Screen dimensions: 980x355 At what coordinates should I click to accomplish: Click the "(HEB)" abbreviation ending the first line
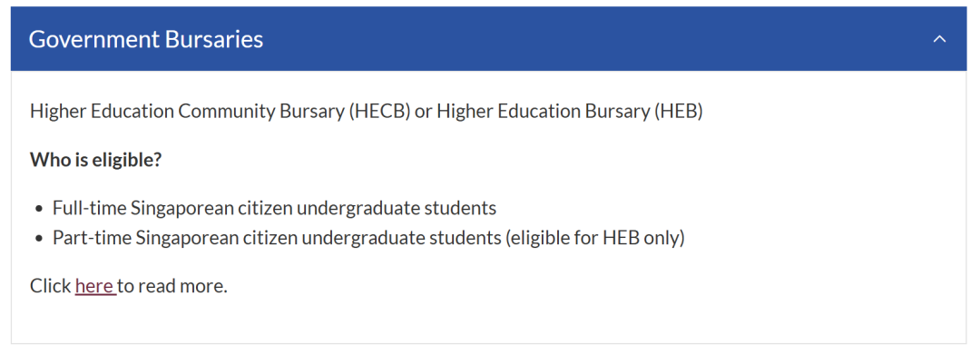coord(678,112)
